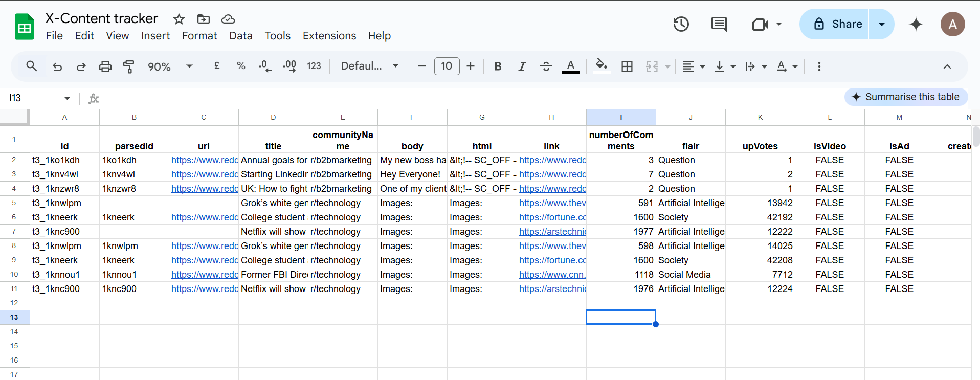Open the View menu

(117, 36)
